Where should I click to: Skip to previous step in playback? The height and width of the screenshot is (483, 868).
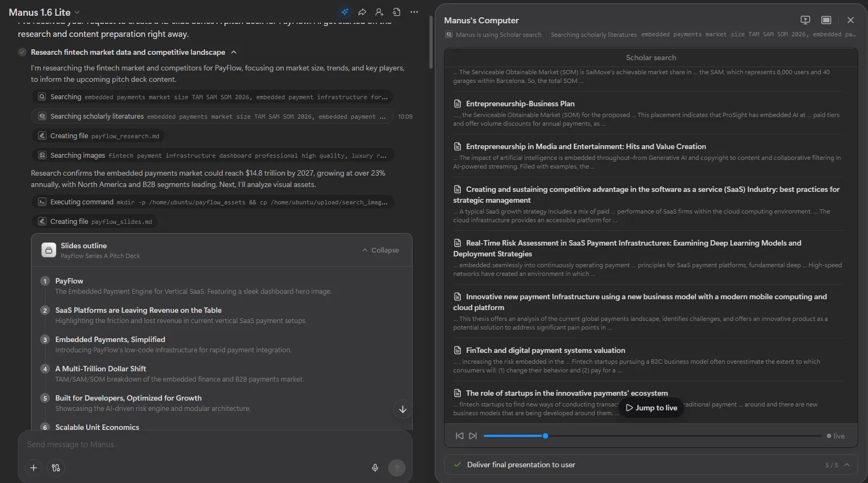tap(460, 436)
